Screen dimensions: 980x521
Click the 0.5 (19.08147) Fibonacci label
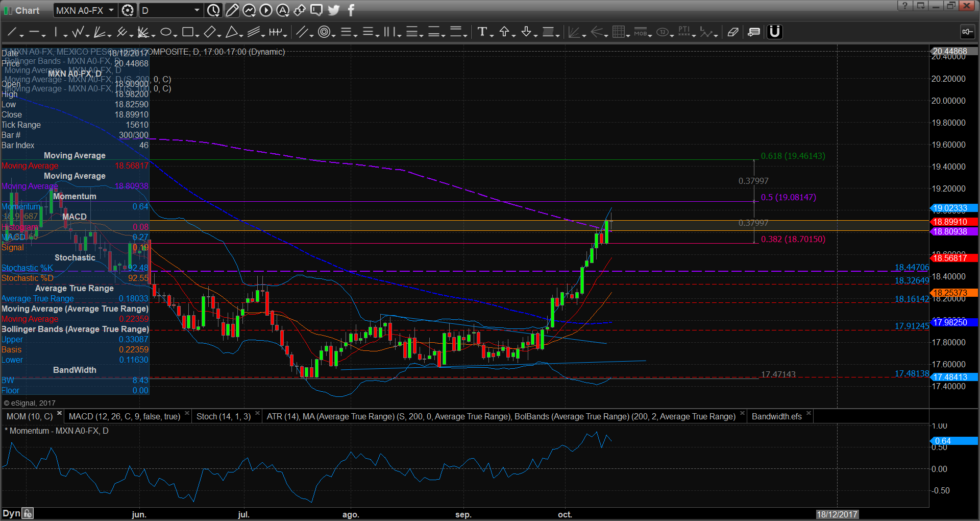point(788,197)
